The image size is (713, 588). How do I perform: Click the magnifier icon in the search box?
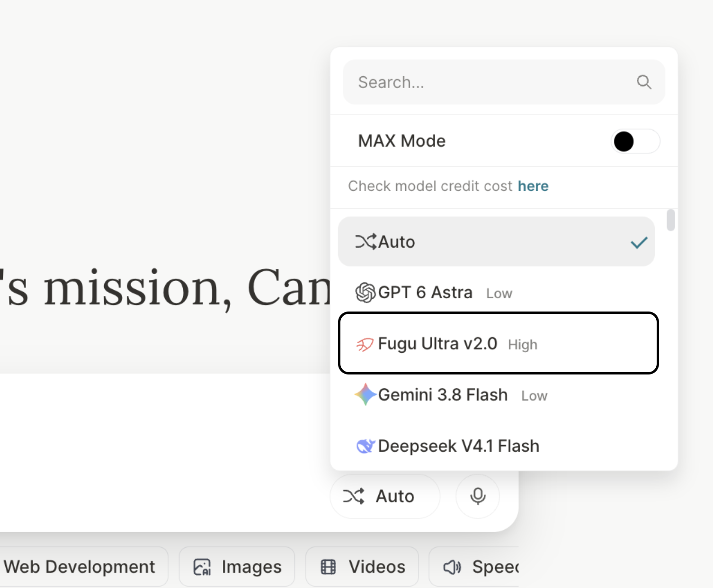tap(644, 82)
